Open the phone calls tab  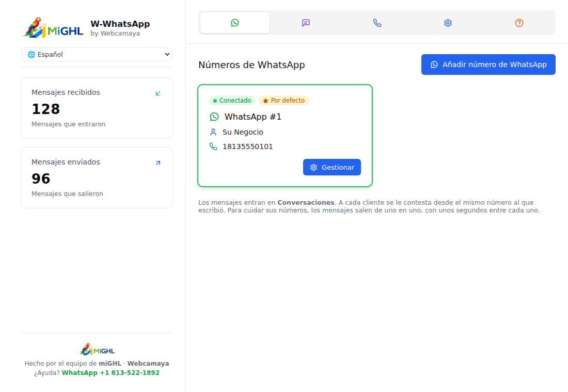(x=377, y=23)
